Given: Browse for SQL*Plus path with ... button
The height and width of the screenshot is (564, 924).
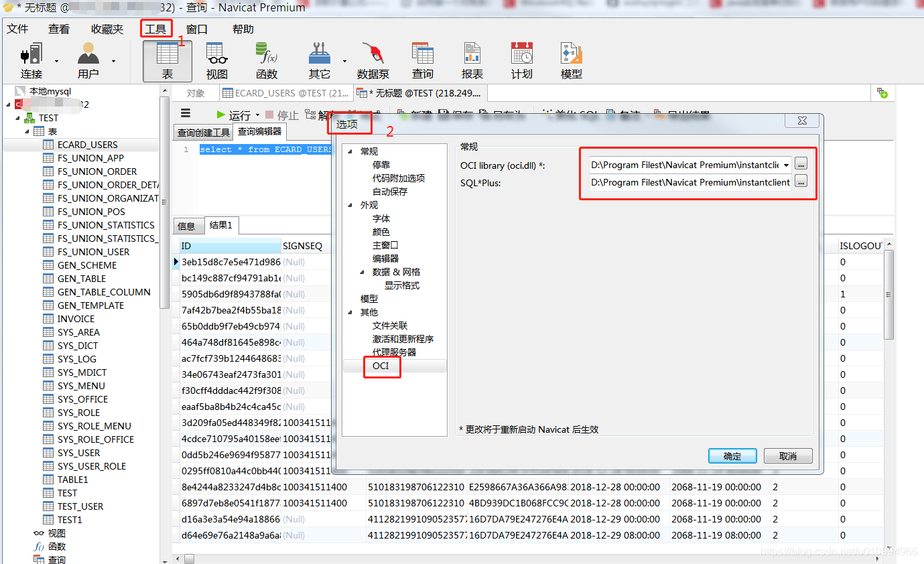Looking at the screenshot, I should coord(801,182).
